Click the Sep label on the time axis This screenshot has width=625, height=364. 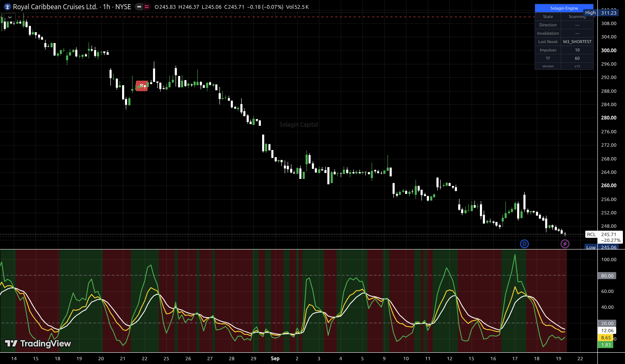tap(275, 359)
